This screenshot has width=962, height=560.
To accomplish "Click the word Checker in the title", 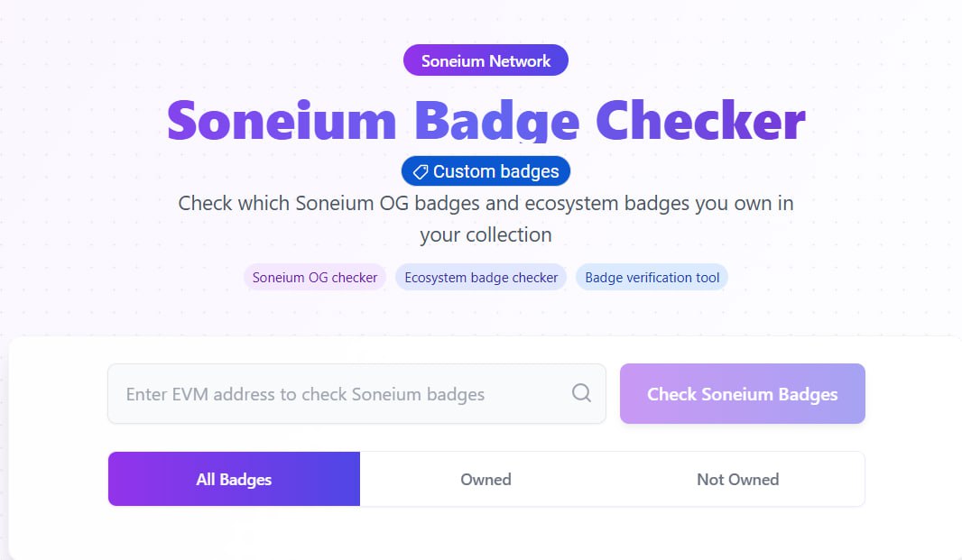I will [700, 120].
